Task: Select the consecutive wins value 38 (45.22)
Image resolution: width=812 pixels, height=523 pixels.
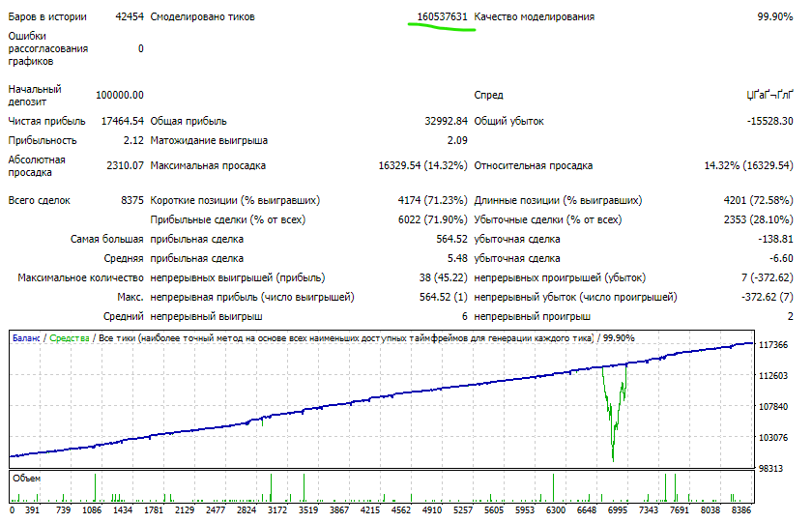Action: (x=444, y=277)
